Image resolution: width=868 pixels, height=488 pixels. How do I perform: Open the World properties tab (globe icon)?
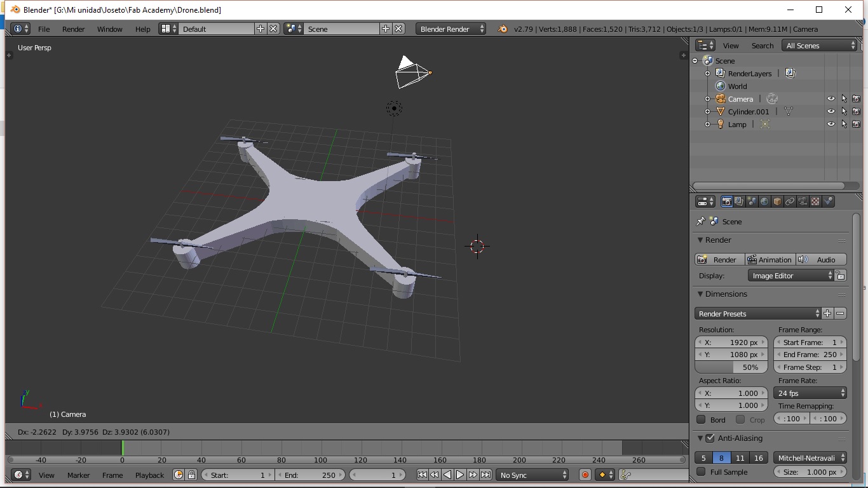764,201
